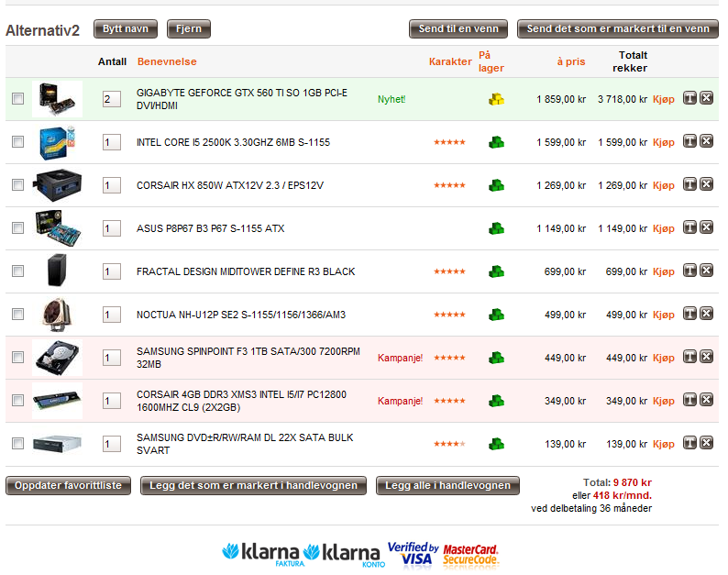Screen dimensions: 728x575
Task: Tick the checkbox for Samsung DVD drive
Action: coord(18,444)
